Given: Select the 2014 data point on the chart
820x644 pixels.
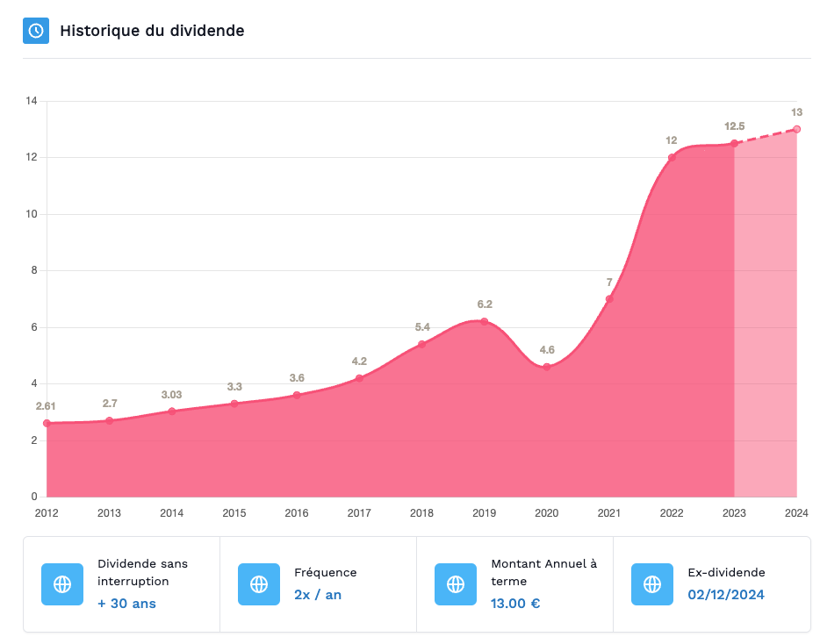Looking at the screenshot, I should tap(172, 411).
